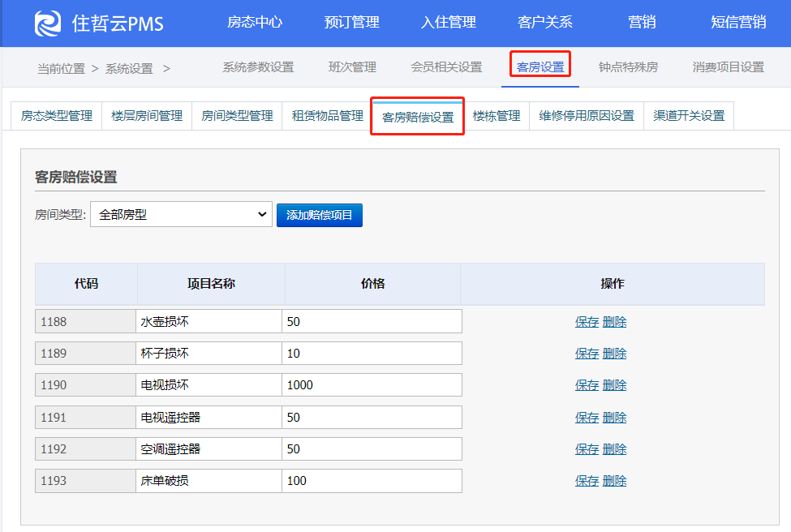Viewport: 791px width, 532px height.
Task: Delete the 电视遥控器 row
Action: (x=614, y=418)
